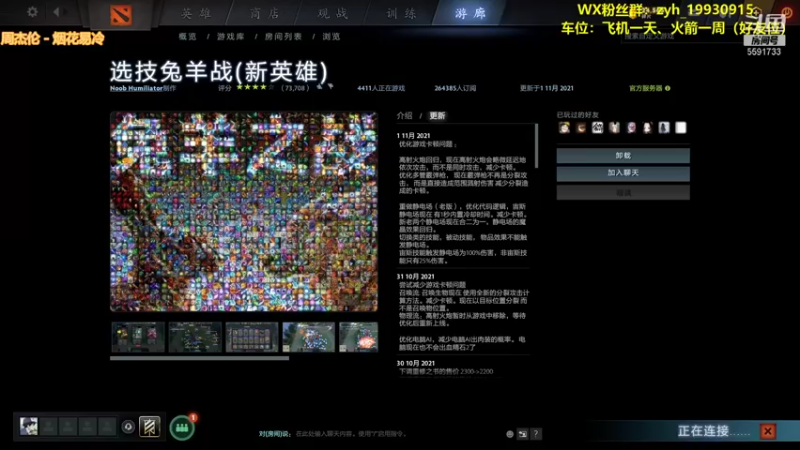The height and width of the screenshot is (450, 800).
Task: Click the 1 11月 2021 changelog date heading
Action: click(x=414, y=136)
